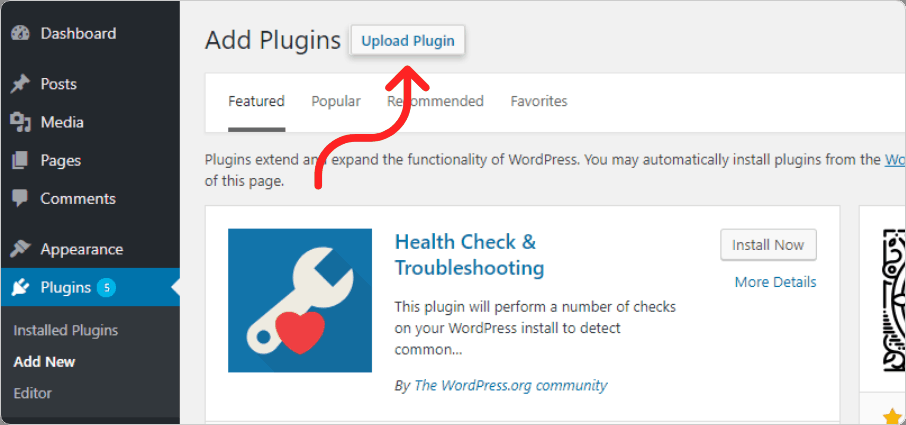Open the Health Check & Troubleshooting title link
Viewport: 906px width, 425px height.
(x=469, y=255)
